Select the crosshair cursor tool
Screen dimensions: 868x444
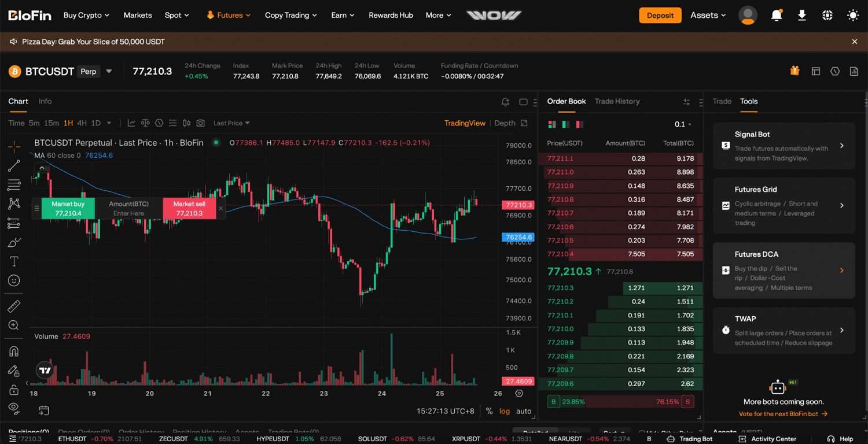point(14,146)
